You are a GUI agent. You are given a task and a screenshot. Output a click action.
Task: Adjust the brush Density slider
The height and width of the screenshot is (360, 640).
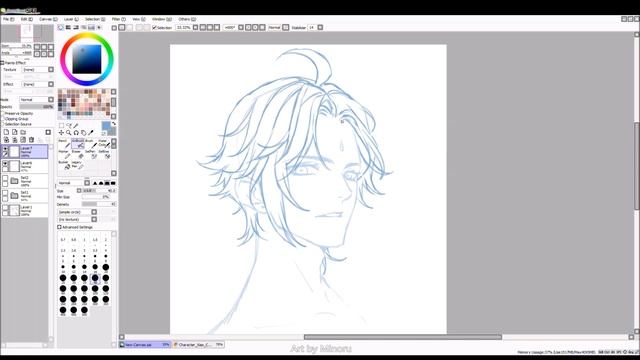99,204
